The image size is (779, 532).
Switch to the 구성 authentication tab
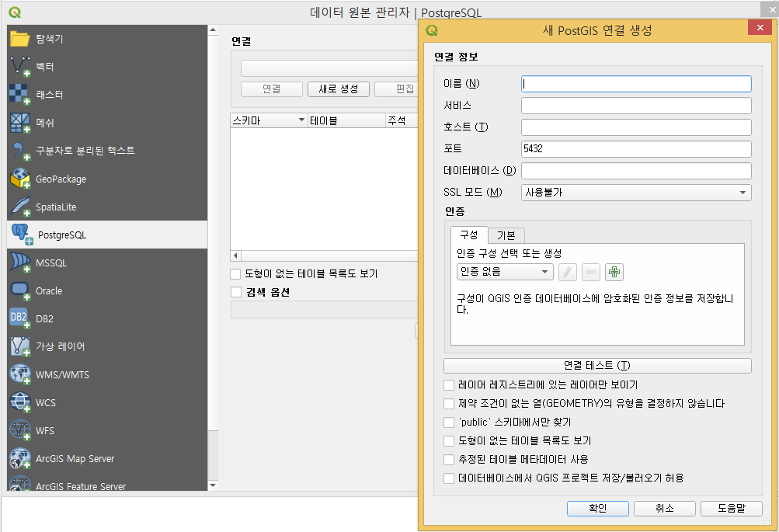tap(468, 235)
